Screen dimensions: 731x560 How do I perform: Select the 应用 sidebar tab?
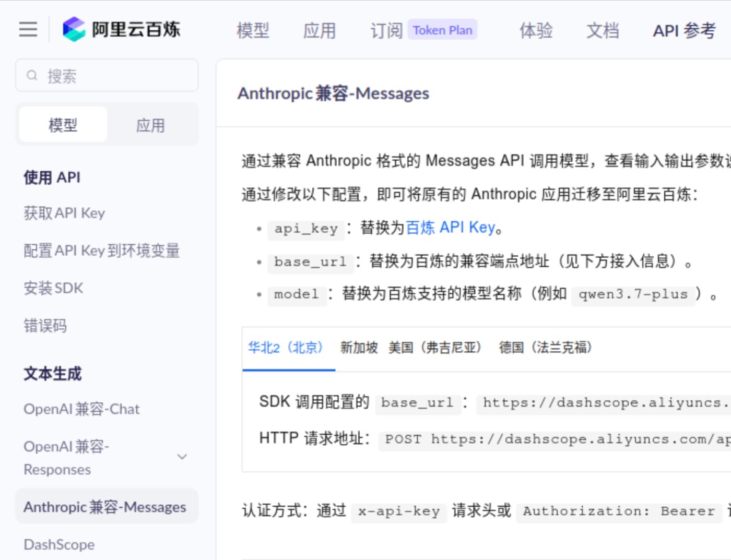(150, 125)
